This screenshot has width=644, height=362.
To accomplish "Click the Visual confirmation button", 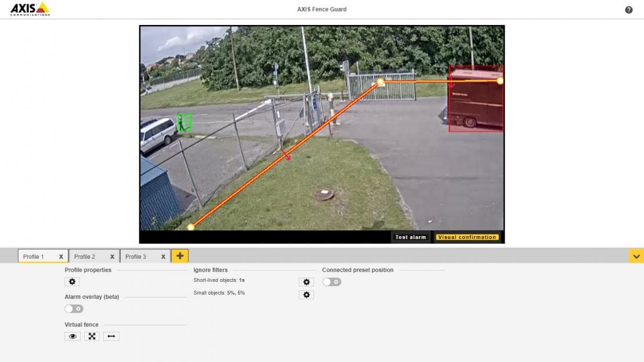I will point(467,237).
